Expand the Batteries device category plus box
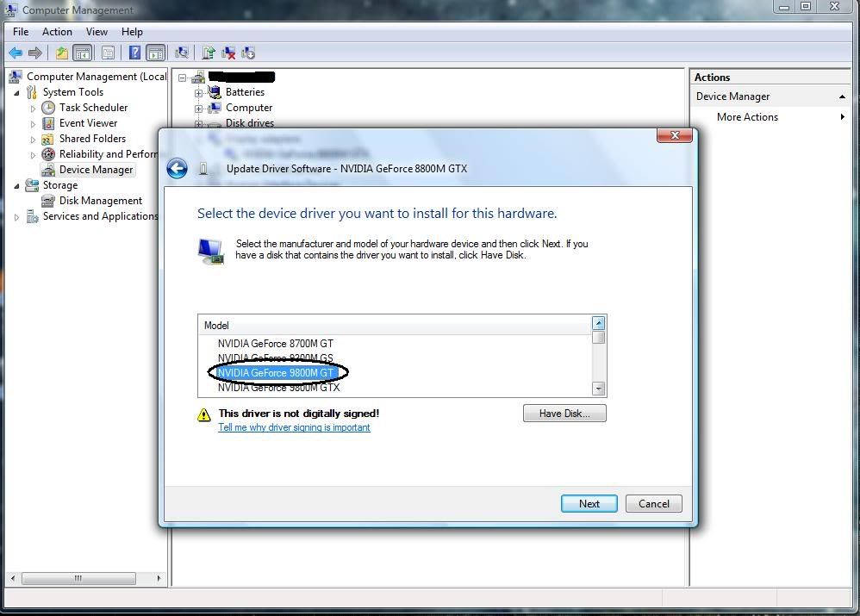 tap(198, 93)
